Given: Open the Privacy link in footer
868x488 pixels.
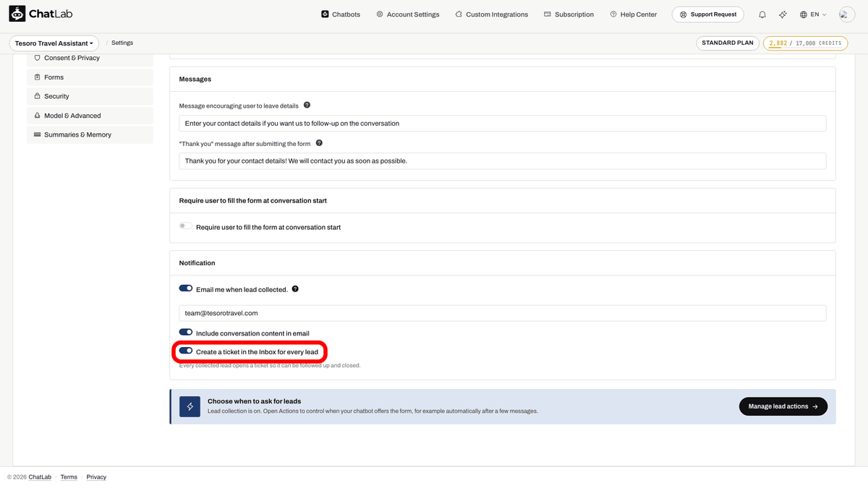Looking at the screenshot, I should tap(96, 477).
